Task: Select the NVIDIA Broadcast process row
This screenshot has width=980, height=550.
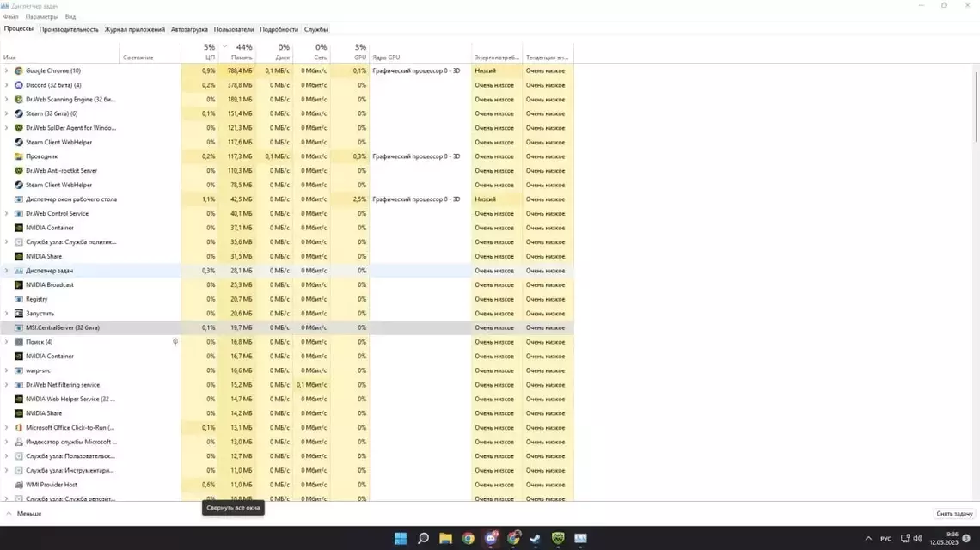Action: tap(287, 285)
